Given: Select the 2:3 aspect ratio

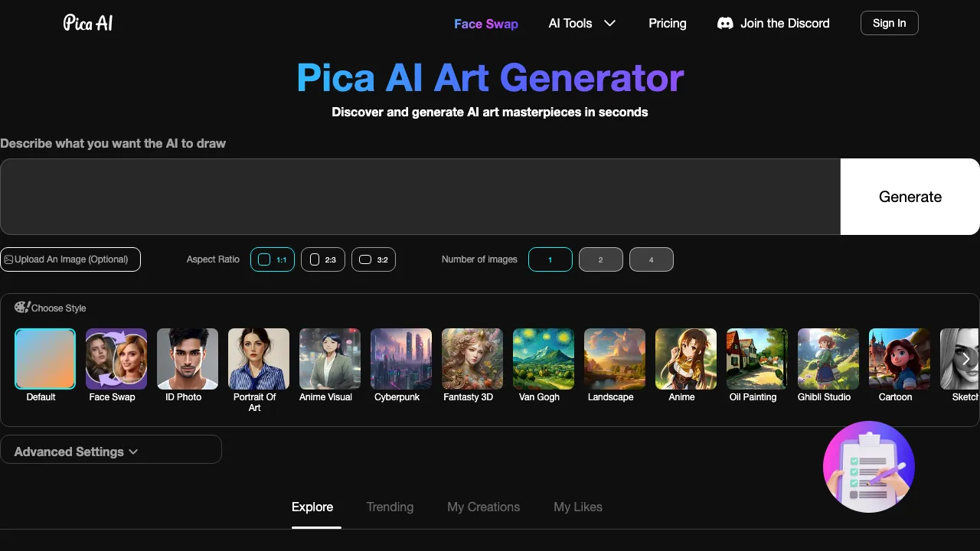Looking at the screenshot, I should [x=322, y=259].
